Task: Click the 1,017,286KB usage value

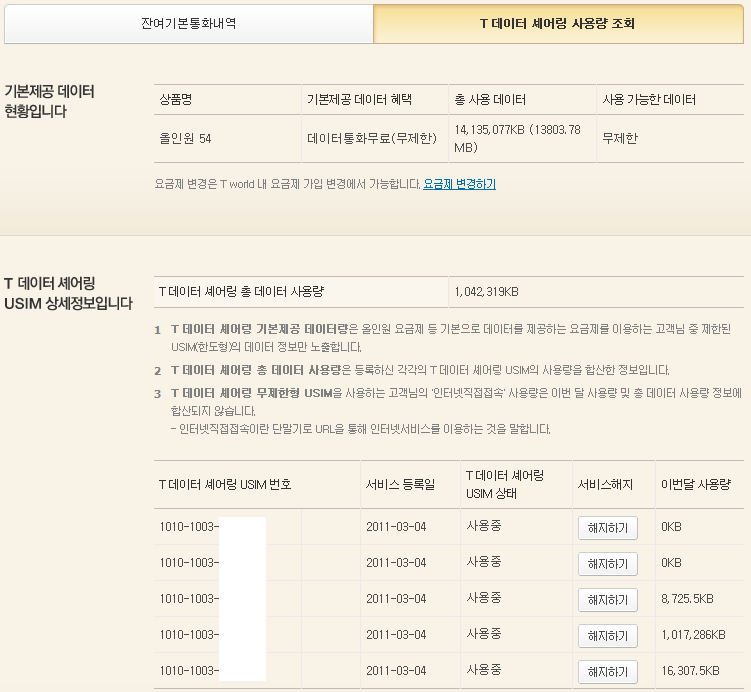Action: 694,635
